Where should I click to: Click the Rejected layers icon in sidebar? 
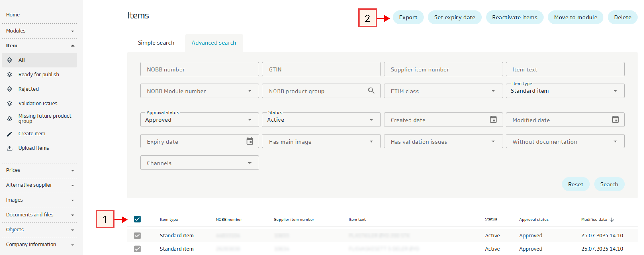(9, 89)
